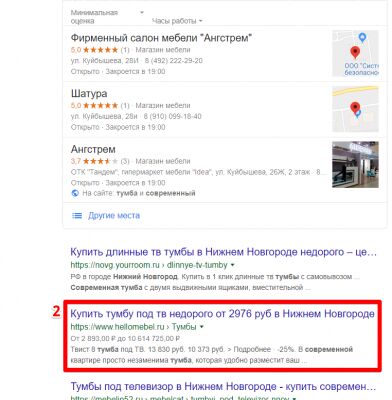Open result 'Тумбы под телевизор в Нижнем Новгороде'
This screenshot has height=400, width=392.
223,387
